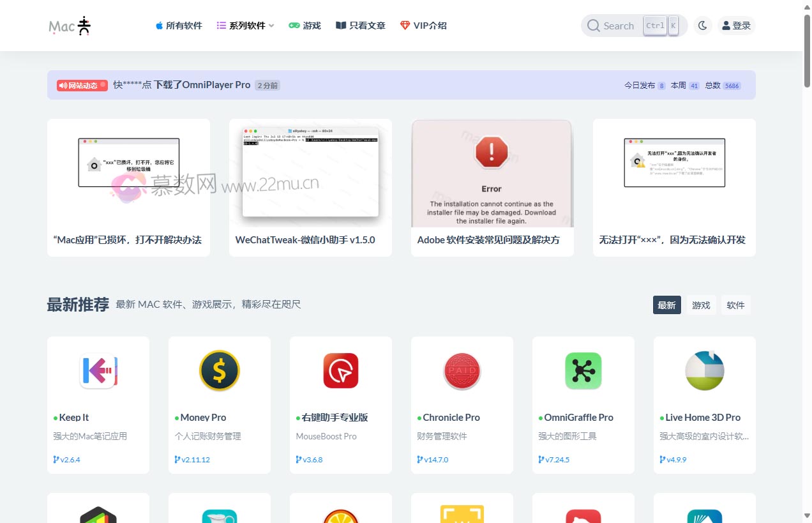Switch to the 游戏 filter tab

[701, 305]
